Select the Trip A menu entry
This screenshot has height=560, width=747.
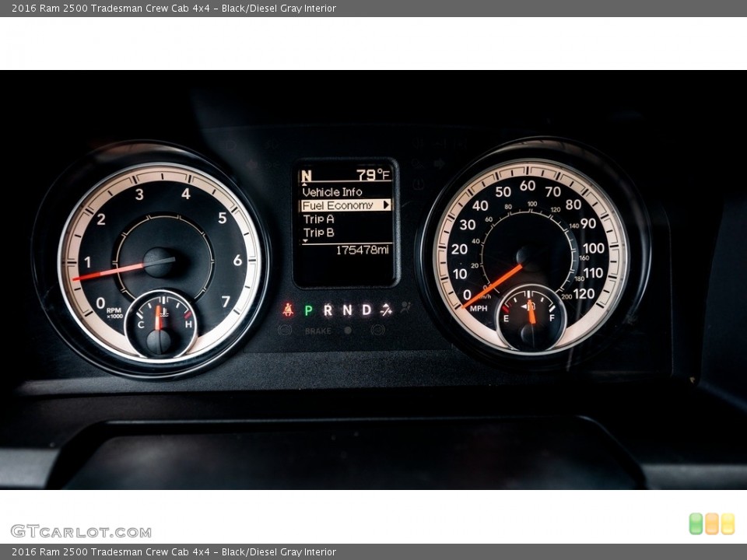point(318,219)
